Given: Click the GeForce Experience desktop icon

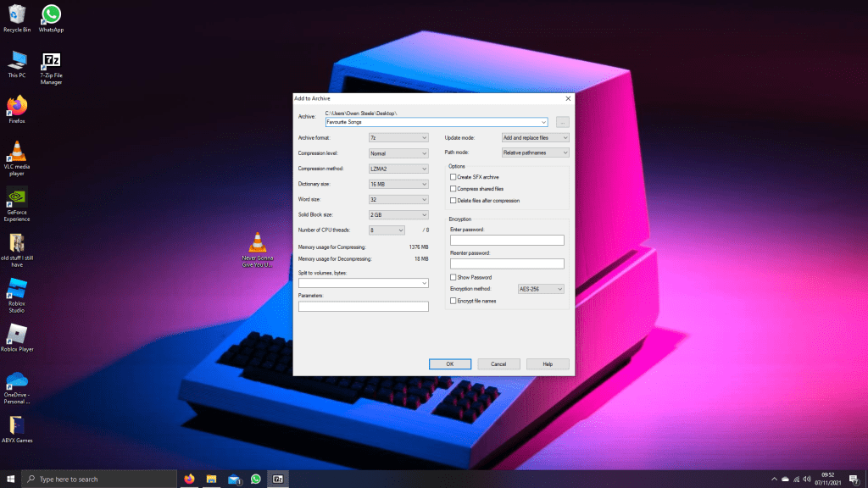Looking at the screenshot, I should click(x=17, y=197).
